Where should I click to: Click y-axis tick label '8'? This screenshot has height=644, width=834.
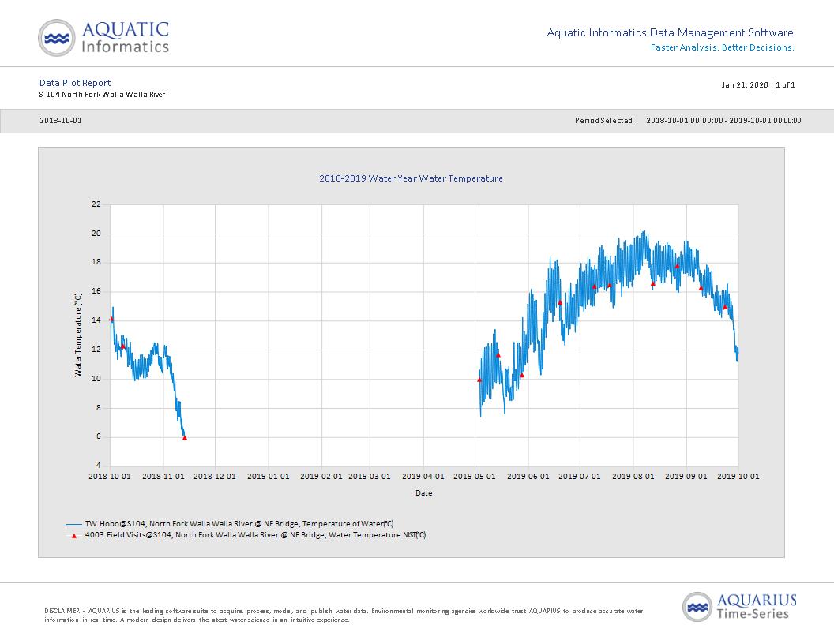click(x=99, y=408)
